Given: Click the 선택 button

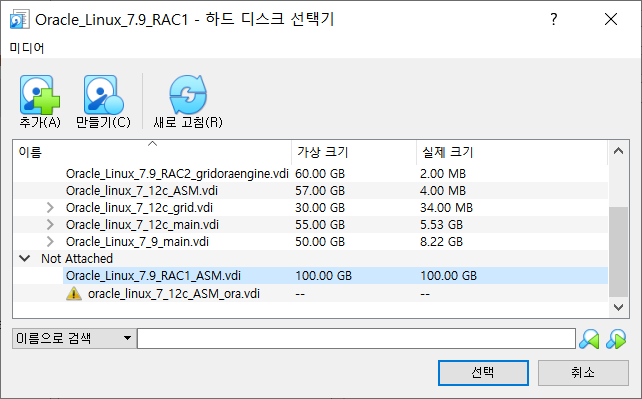Looking at the screenshot, I should pos(483,372).
